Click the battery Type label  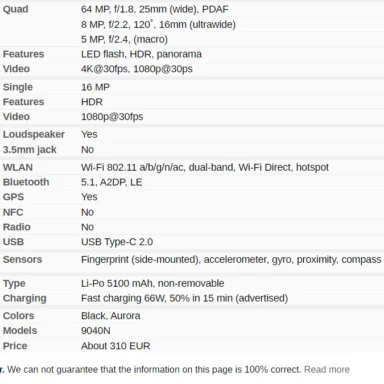14,284
